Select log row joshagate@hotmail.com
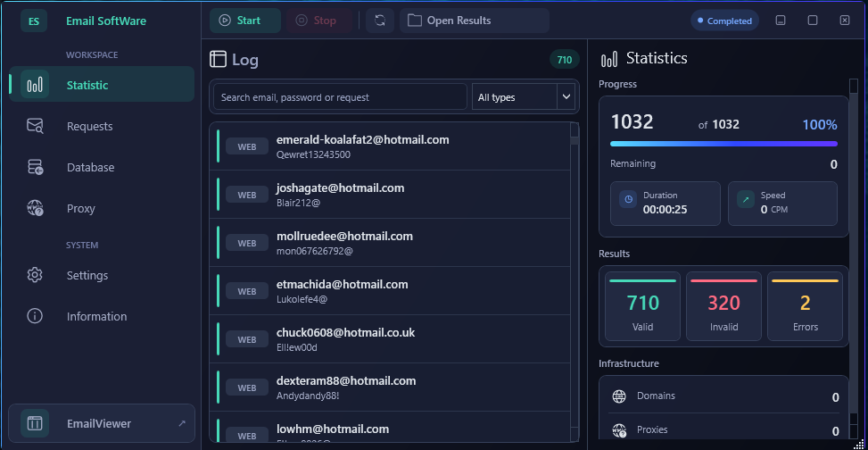Viewport: 868px width, 450px height. pyautogui.click(x=390, y=195)
